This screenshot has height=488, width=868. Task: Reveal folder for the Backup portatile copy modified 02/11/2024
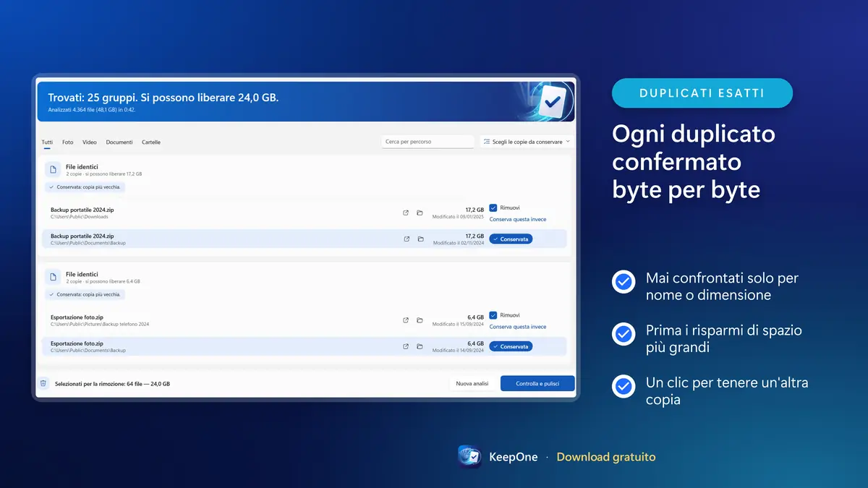tap(420, 239)
